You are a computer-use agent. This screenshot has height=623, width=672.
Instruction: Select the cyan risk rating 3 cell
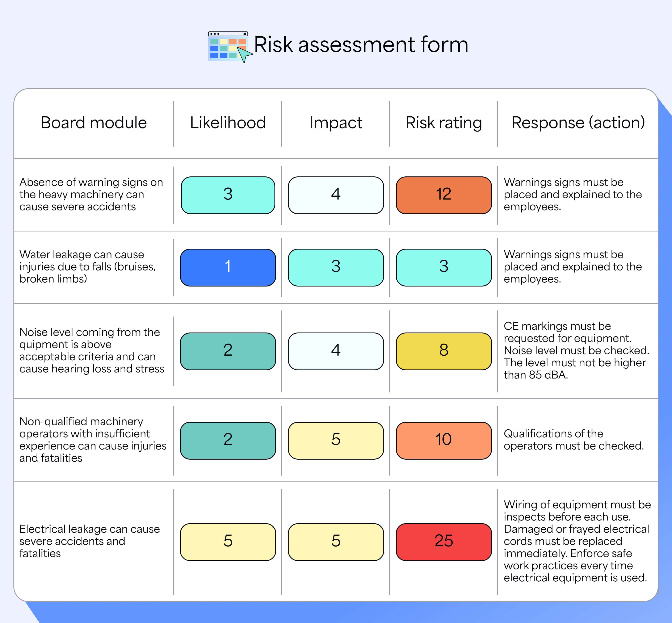click(x=444, y=267)
